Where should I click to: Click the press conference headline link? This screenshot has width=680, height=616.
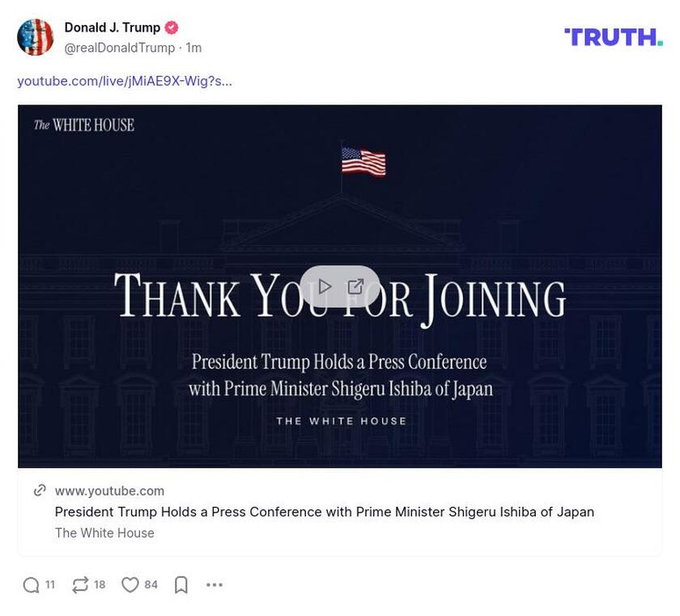323,512
